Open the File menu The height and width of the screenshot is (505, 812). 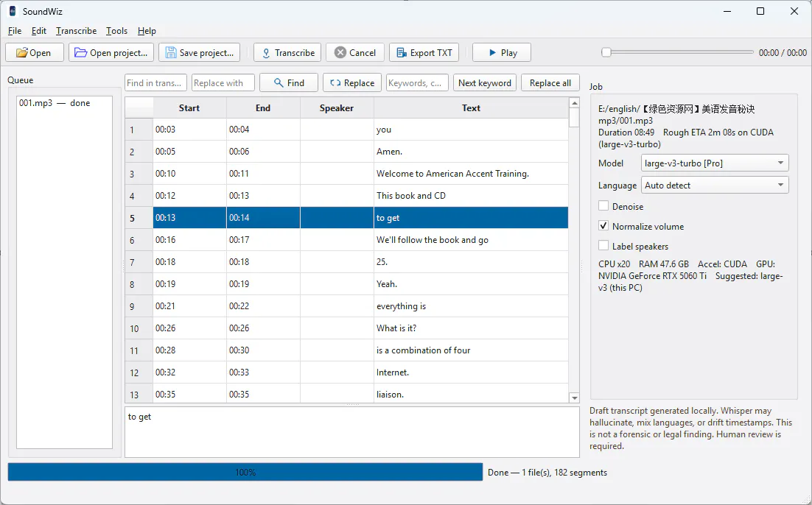pos(15,31)
